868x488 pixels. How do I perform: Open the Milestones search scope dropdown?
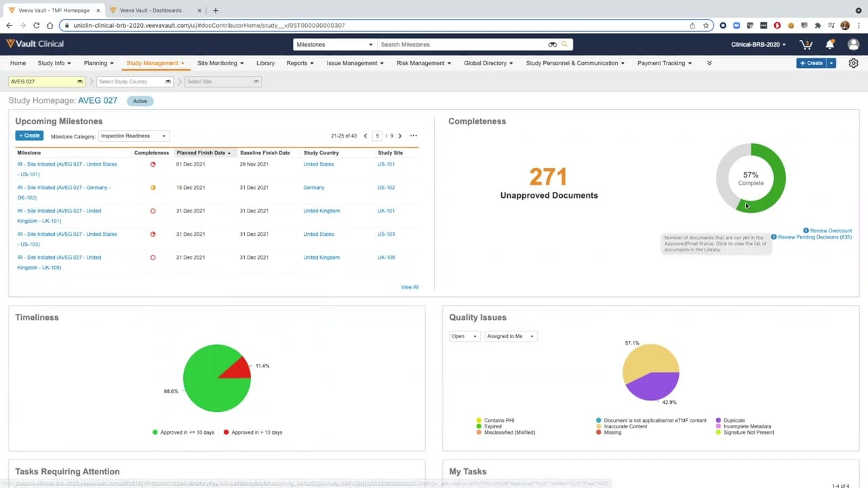(x=334, y=45)
